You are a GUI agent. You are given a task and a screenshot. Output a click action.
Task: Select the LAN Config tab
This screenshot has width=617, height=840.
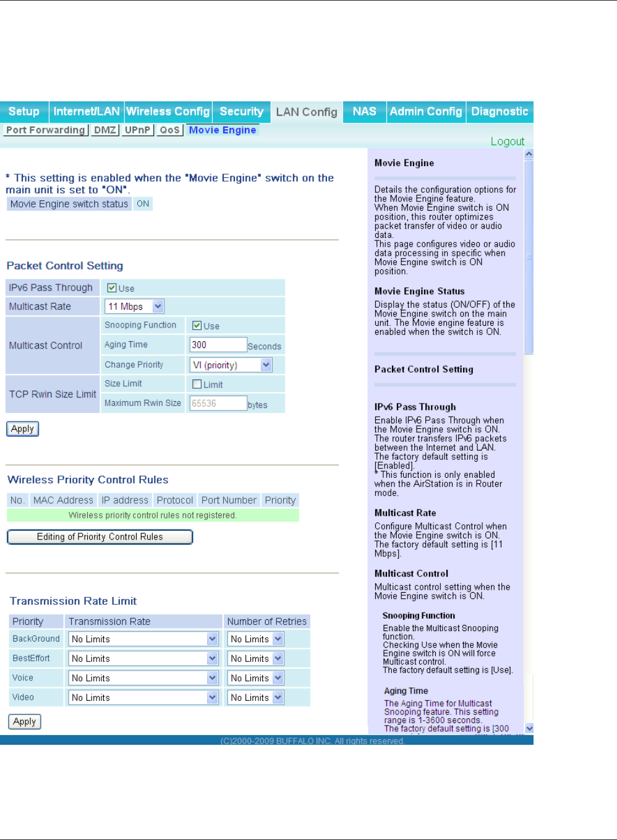click(307, 112)
